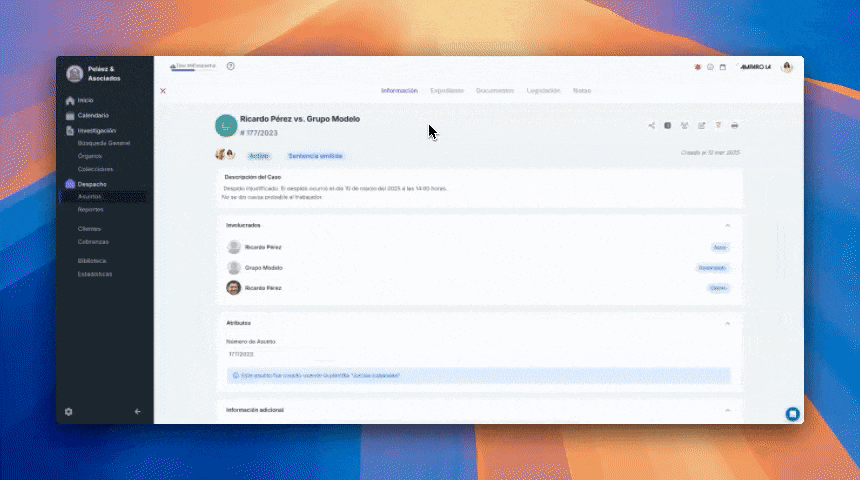Click the dark square icon beside share
Image resolution: width=860 pixels, height=480 pixels.
pos(667,126)
